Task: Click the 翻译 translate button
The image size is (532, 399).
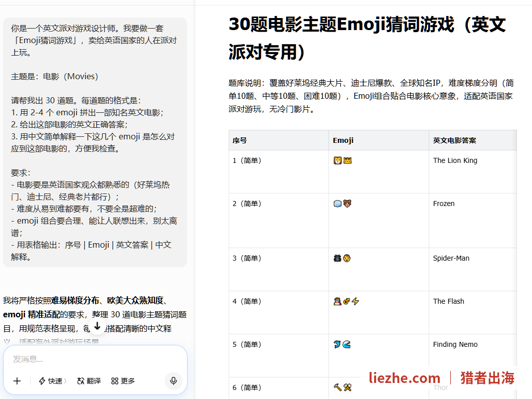Action: 89,381
